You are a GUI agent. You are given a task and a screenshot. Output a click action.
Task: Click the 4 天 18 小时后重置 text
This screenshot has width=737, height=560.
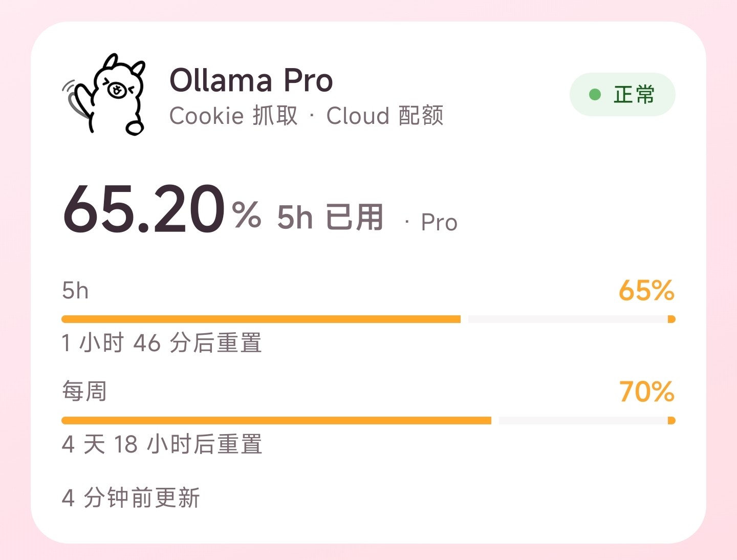[x=162, y=444]
